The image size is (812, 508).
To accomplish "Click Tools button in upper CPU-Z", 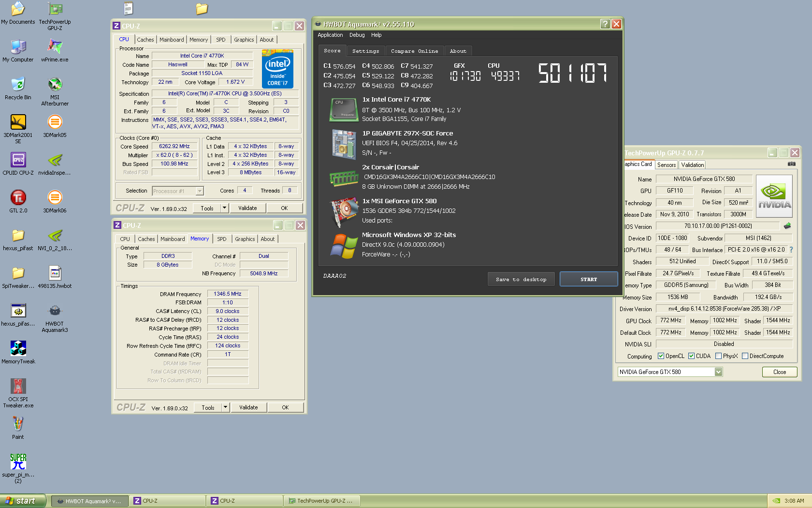I will point(207,208).
